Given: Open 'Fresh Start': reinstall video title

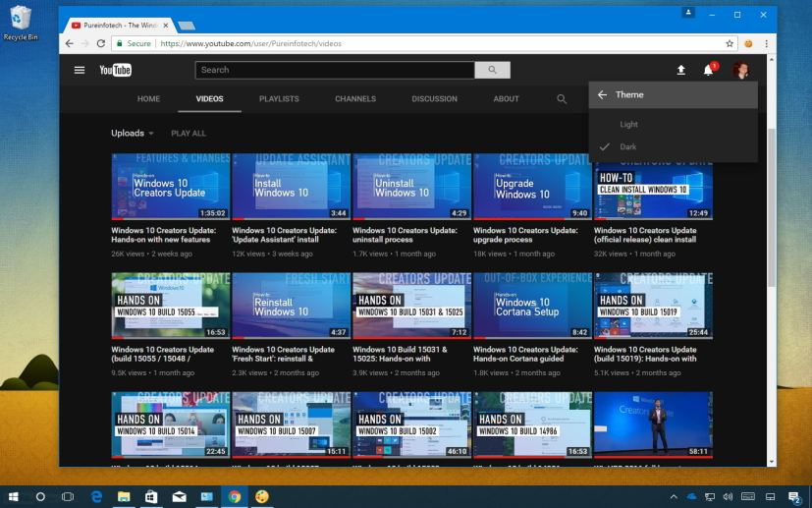Looking at the screenshot, I should coord(283,354).
